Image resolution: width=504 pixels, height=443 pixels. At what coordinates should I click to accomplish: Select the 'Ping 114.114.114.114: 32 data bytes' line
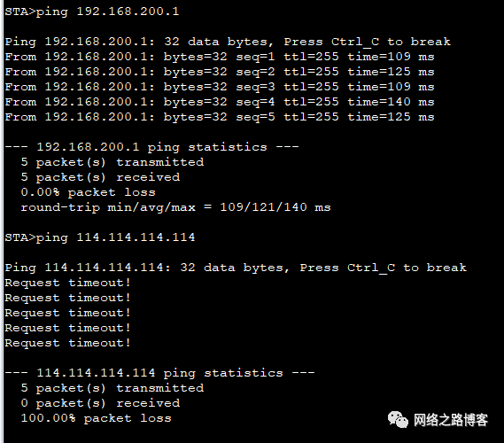point(236,268)
